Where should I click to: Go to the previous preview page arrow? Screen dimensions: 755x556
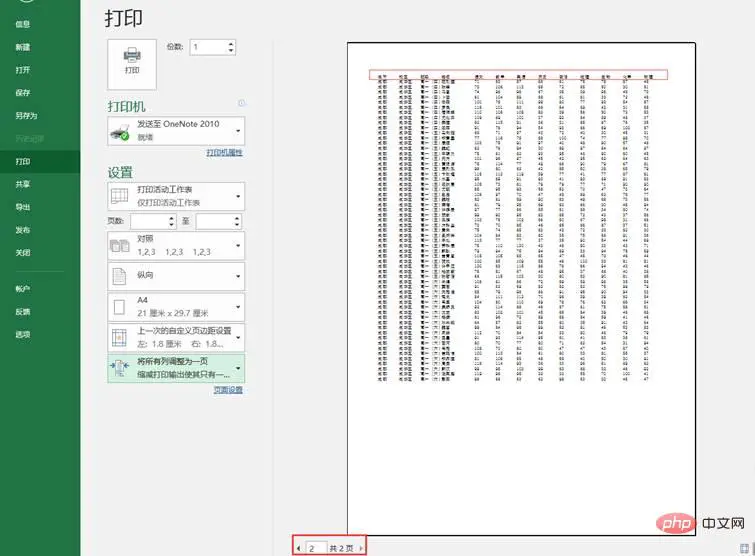click(x=299, y=548)
